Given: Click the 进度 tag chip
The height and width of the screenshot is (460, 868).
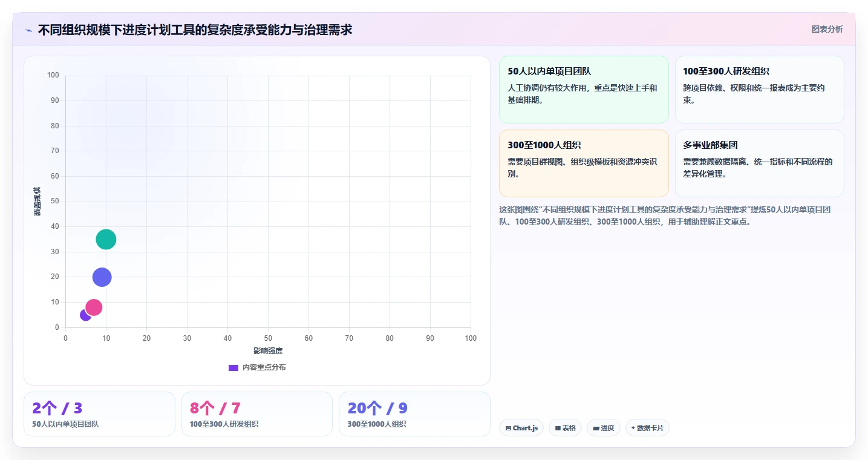Looking at the screenshot, I should pos(604,428).
